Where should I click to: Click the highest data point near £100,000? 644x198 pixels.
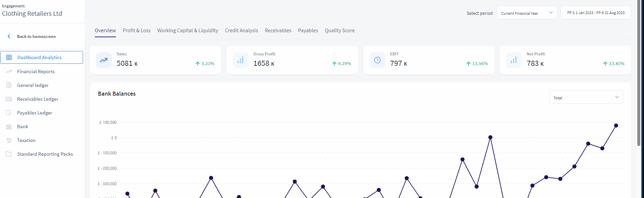point(616,126)
